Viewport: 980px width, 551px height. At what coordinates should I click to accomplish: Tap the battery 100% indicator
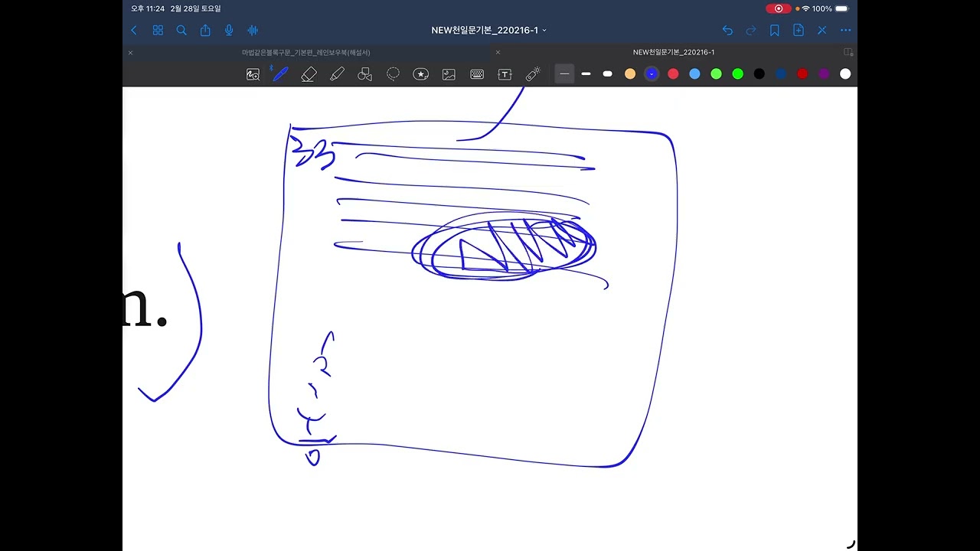(831, 8)
